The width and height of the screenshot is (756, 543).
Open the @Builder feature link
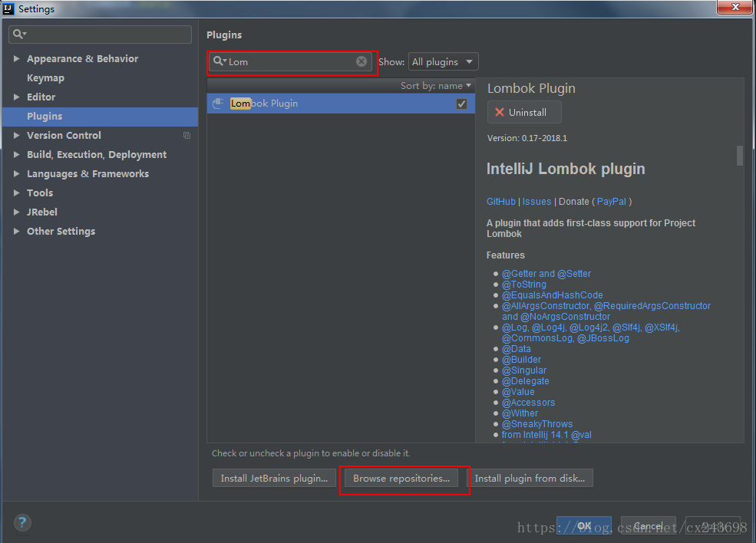point(522,360)
